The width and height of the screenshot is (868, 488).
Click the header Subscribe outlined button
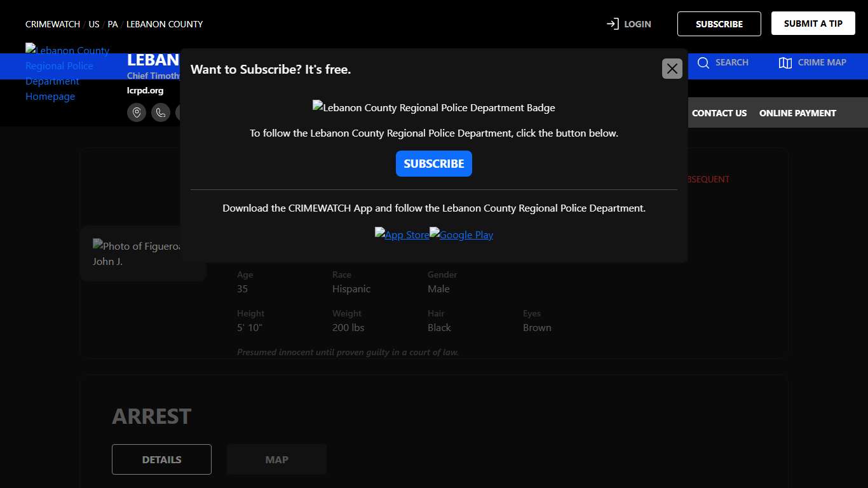pyautogui.click(x=719, y=24)
